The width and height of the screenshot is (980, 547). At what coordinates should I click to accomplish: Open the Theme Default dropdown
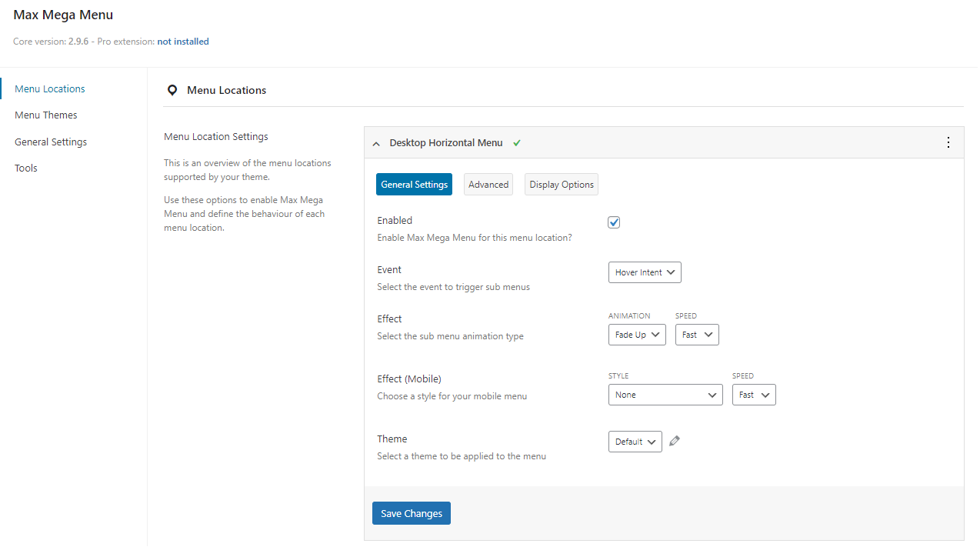(635, 442)
